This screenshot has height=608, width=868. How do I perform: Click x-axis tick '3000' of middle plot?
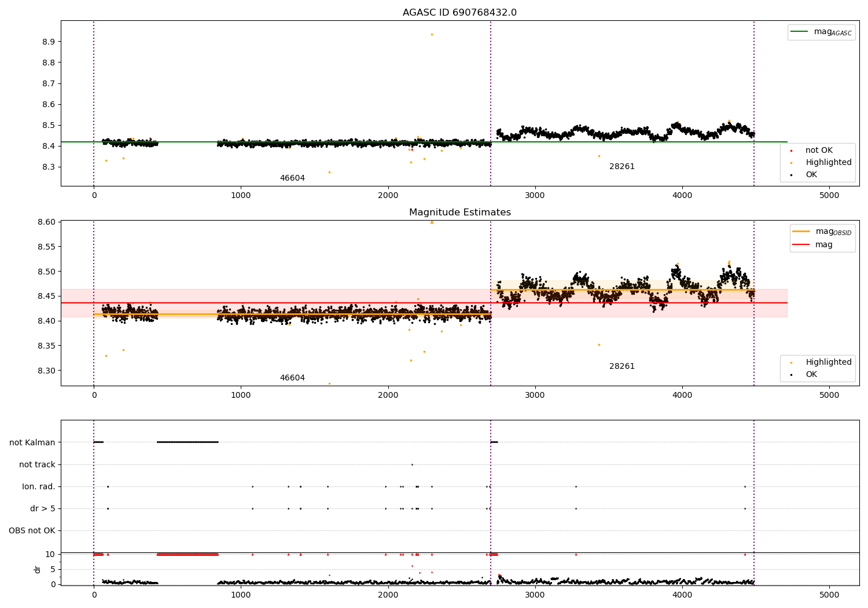(535, 395)
